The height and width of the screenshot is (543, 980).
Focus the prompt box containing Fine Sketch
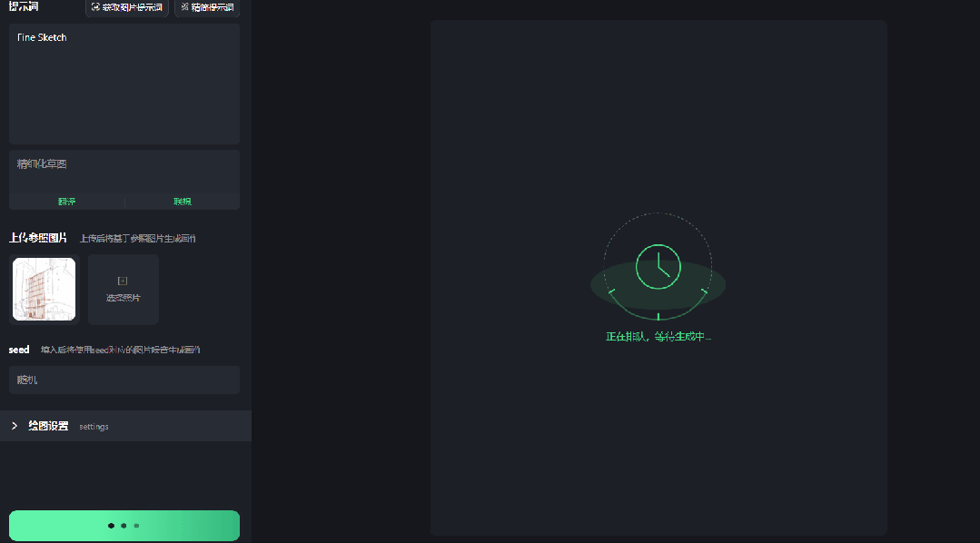pos(124,84)
